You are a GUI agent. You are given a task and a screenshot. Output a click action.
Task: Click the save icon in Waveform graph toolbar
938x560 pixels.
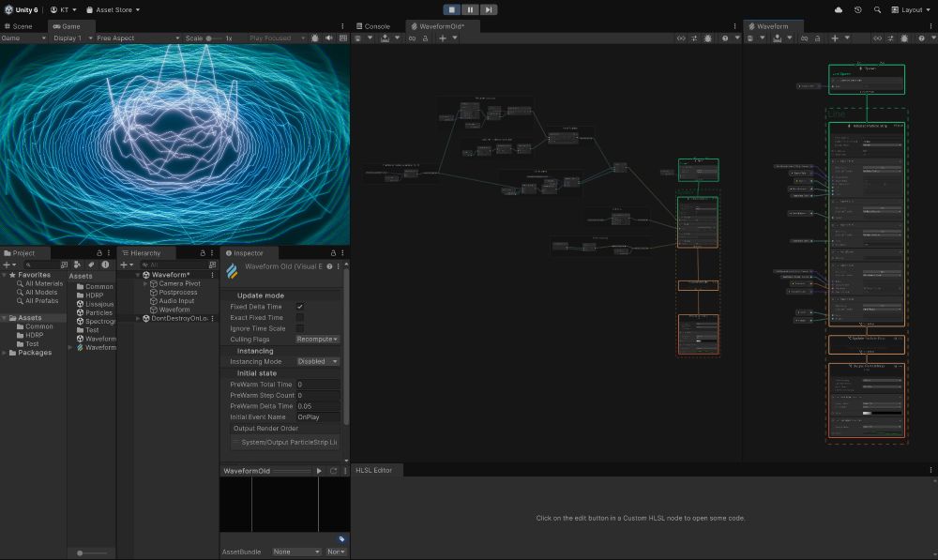tap(750, 38)
